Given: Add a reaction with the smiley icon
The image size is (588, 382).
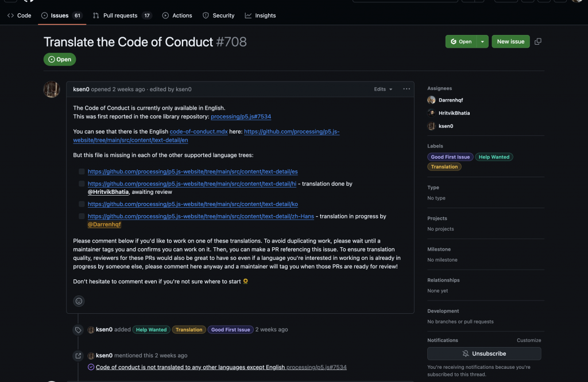Looking at the screenshot, I should (79, 301).
